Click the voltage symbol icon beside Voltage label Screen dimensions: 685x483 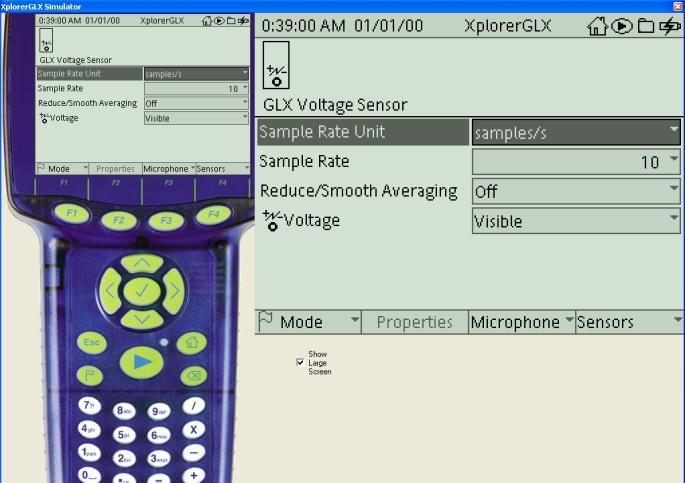pyautogui.click(x=272, y=221)
